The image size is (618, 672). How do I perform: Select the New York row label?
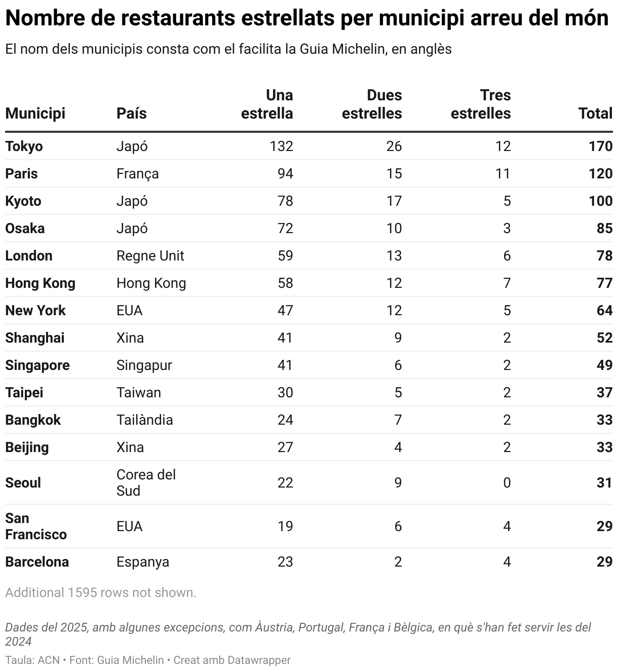tap(35, 311)
